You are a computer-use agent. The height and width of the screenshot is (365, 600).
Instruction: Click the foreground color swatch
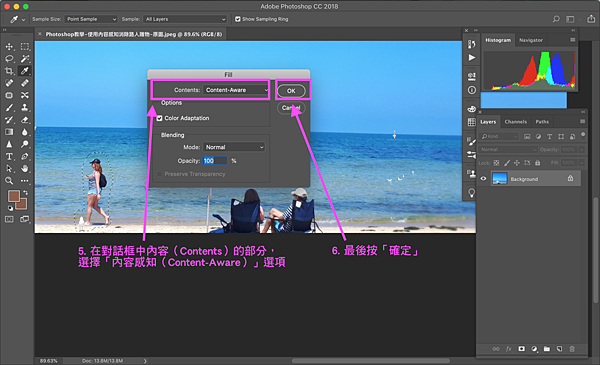click(14, 196)
